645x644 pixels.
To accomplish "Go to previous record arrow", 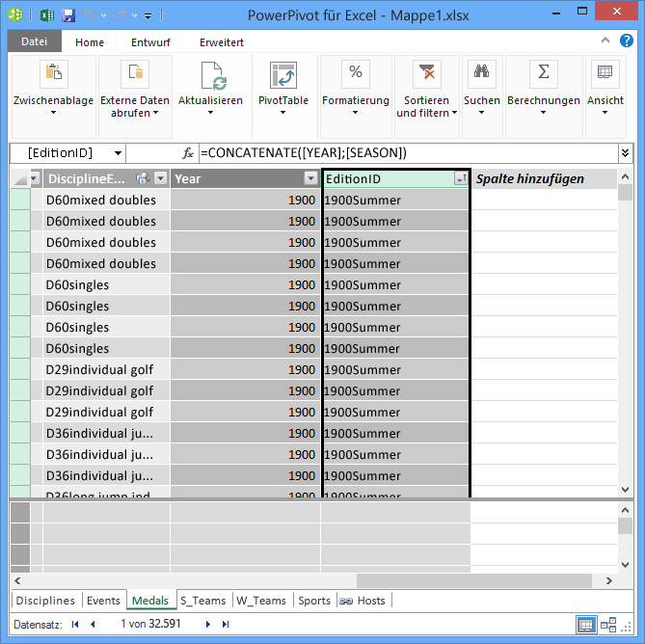I will [93, 625].
